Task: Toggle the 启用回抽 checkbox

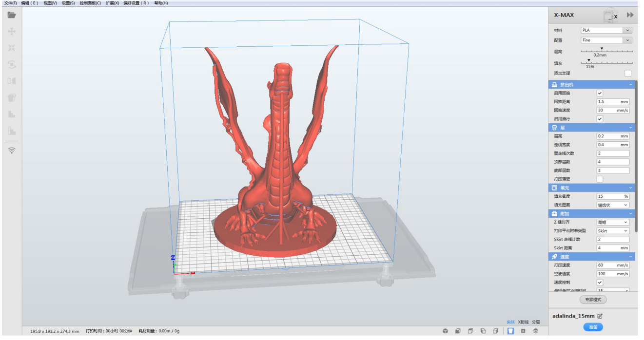Action: [x=600, y=93]
